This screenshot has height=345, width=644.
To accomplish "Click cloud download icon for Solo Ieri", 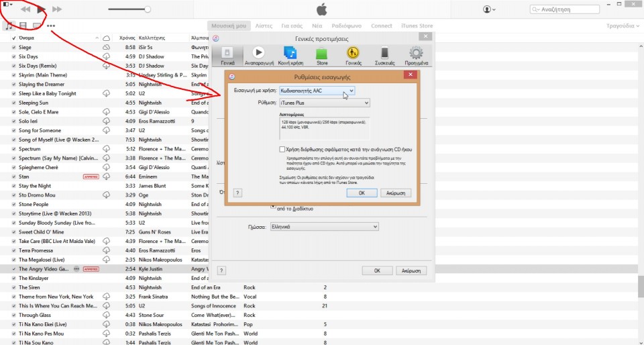I will [107, 121].
